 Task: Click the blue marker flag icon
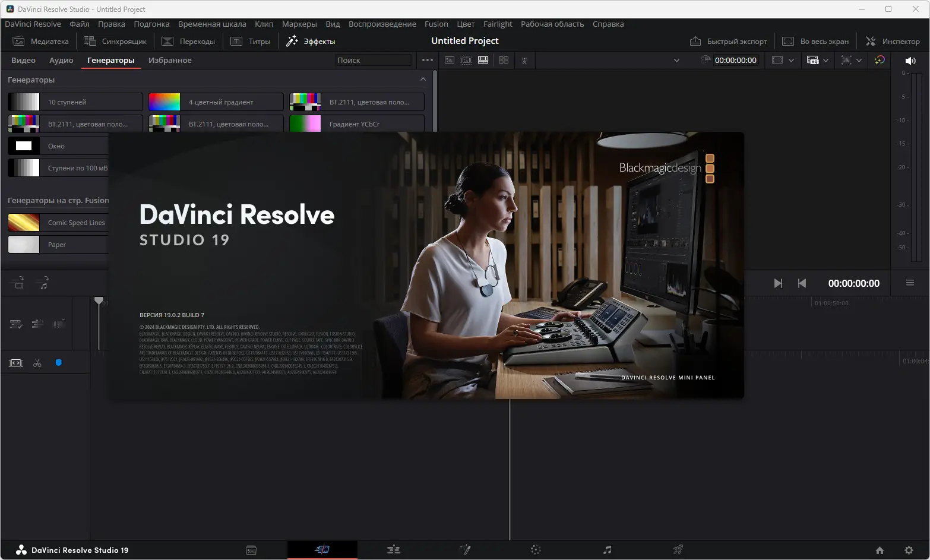point(59,363)
